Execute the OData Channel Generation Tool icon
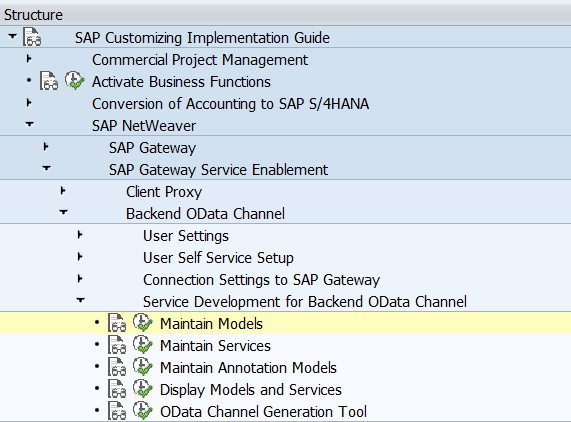 point(143,411)
